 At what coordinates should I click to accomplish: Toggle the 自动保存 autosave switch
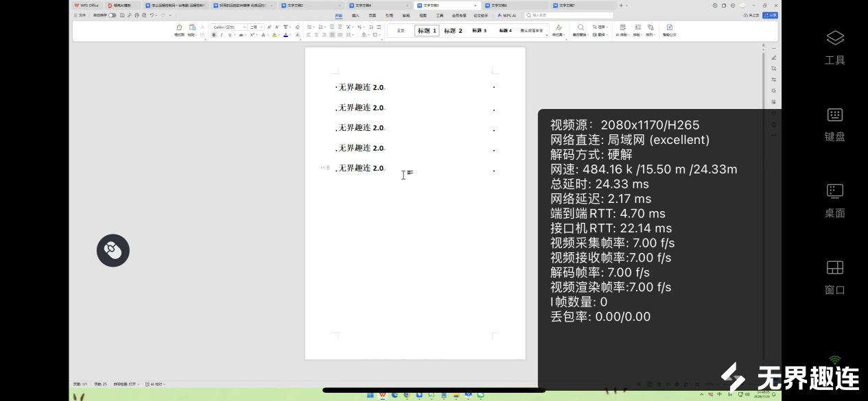pyautogui.click(x=113, y=15)
